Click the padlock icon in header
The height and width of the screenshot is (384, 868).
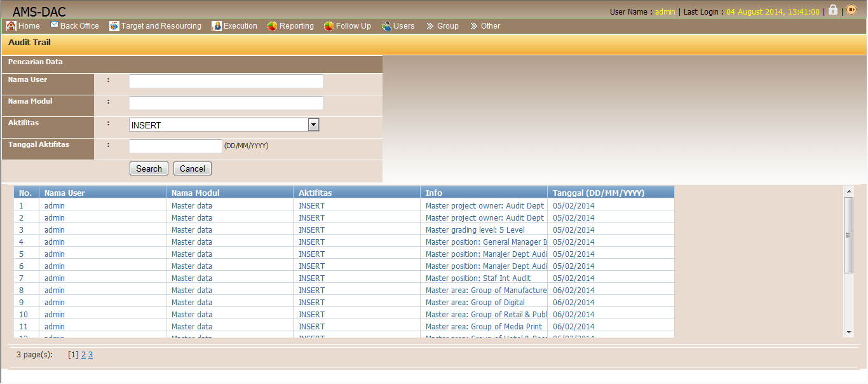pos(833,10)
